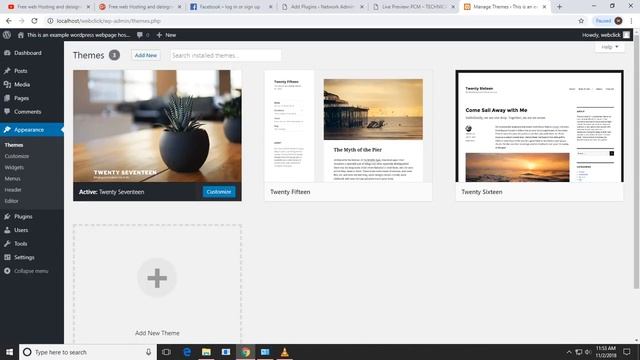640x360 pixels.
Task: Open the Customize submenu link
Action: coord(17,156)
